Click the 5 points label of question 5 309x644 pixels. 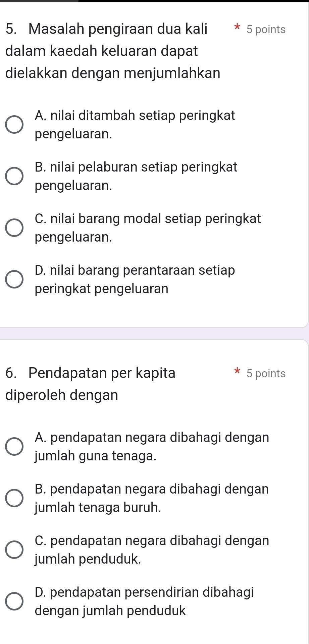pyautogui.click(x=266, y=29)
